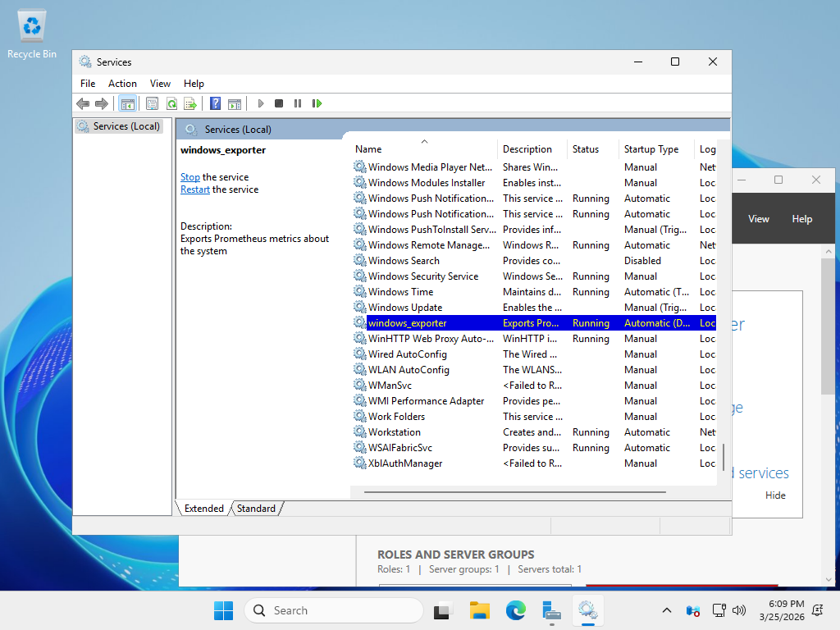
Task: Click the Start Service play icon
Action: point(260,103)
